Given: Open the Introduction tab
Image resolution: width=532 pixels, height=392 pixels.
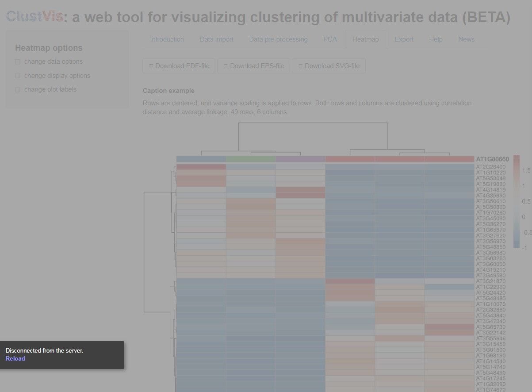Looking at the screenshot, I should point(167,39).
